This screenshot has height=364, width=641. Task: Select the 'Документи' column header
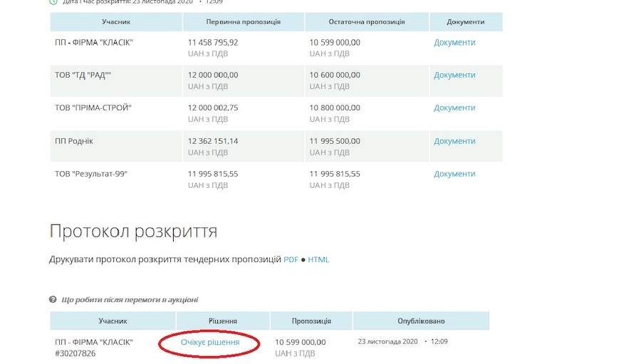[466, 22]
